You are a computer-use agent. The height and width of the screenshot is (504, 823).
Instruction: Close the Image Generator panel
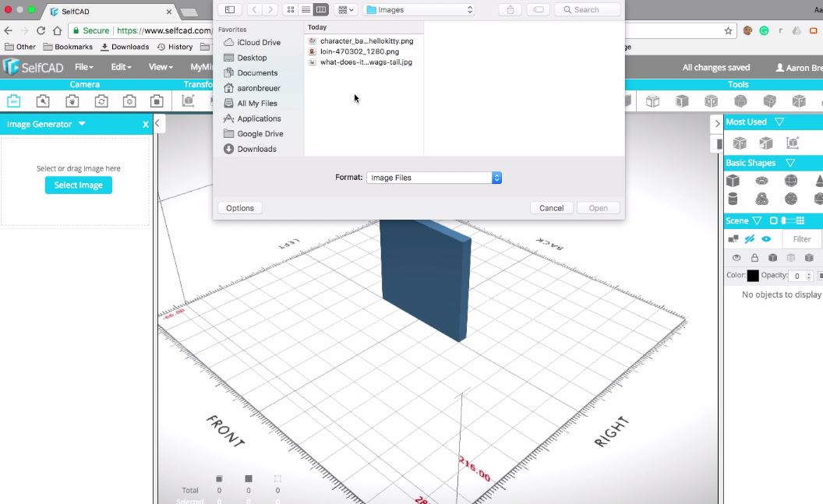146,125
